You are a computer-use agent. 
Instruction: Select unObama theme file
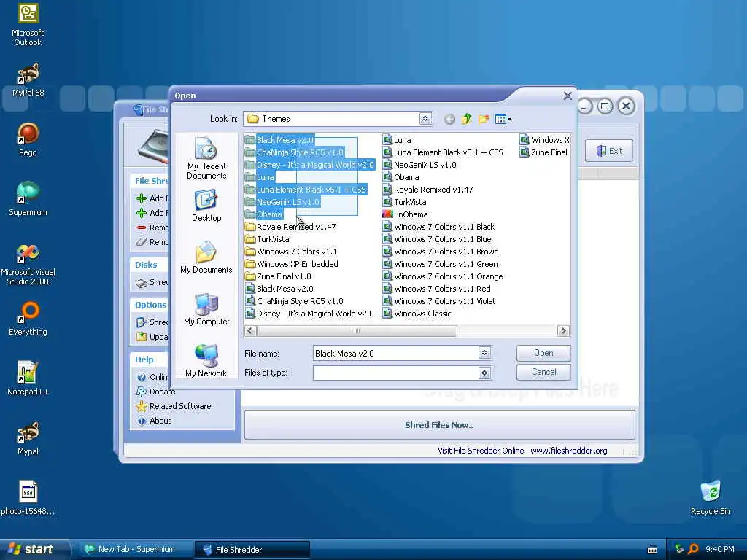[x=405, y=214]
